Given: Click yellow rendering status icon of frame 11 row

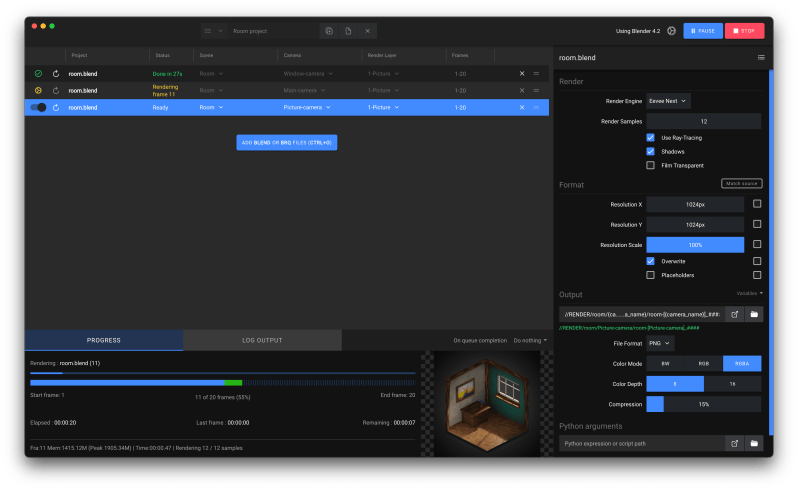Looking at the screenshot, I should [x=38, y=91].
